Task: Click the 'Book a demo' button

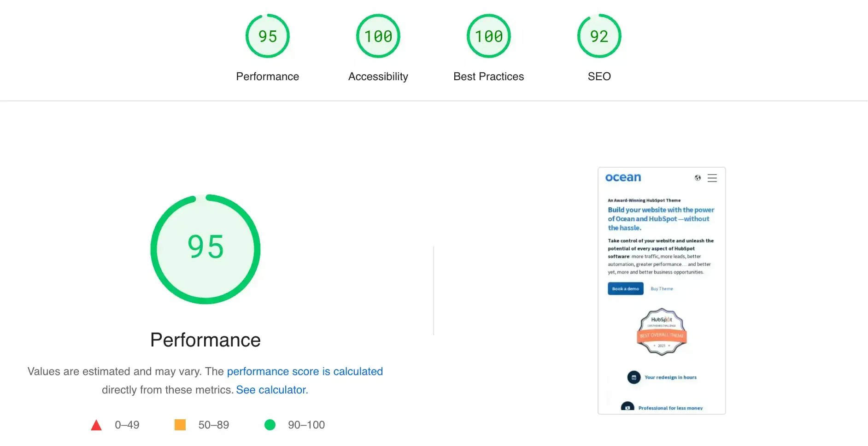Action: (x=626, y=289)
